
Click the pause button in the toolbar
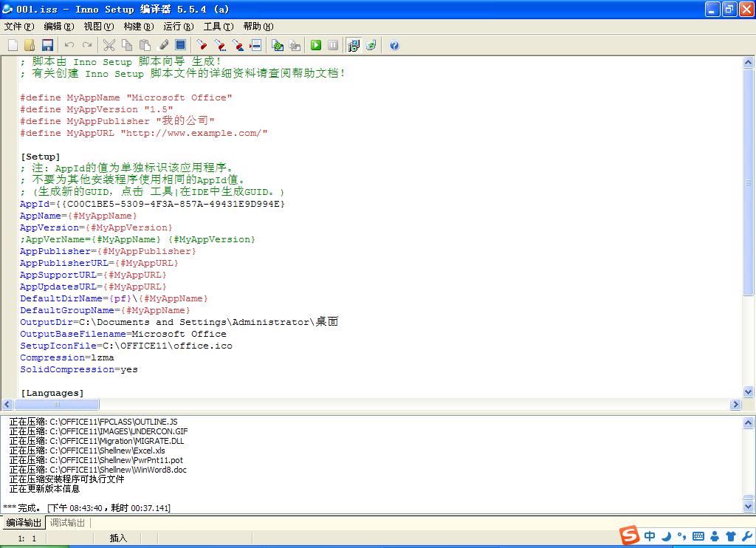(333, 45)
